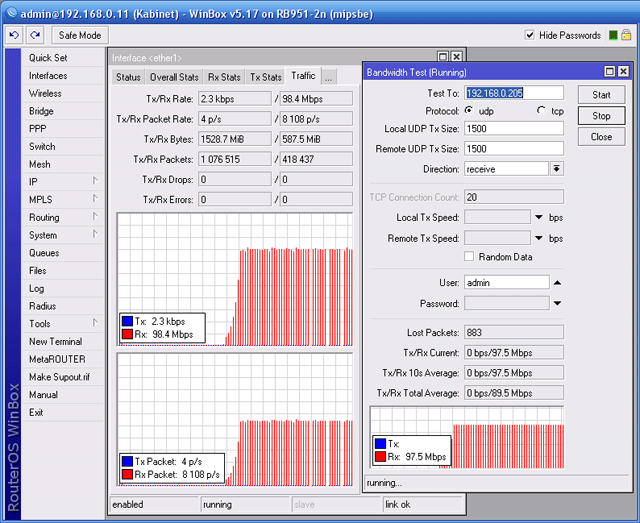
Task: Select udp protocol radio button
Action: (469, 110)
